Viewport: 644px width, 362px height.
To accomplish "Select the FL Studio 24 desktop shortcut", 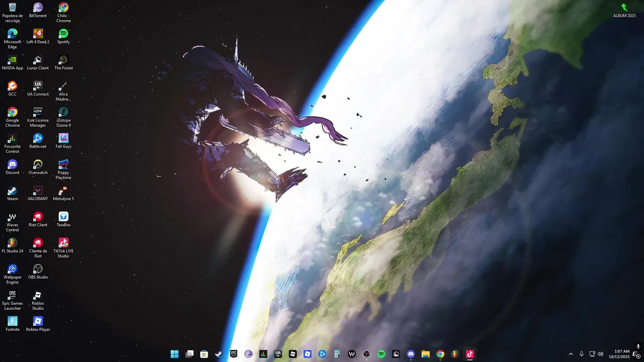I will point(13,245).
